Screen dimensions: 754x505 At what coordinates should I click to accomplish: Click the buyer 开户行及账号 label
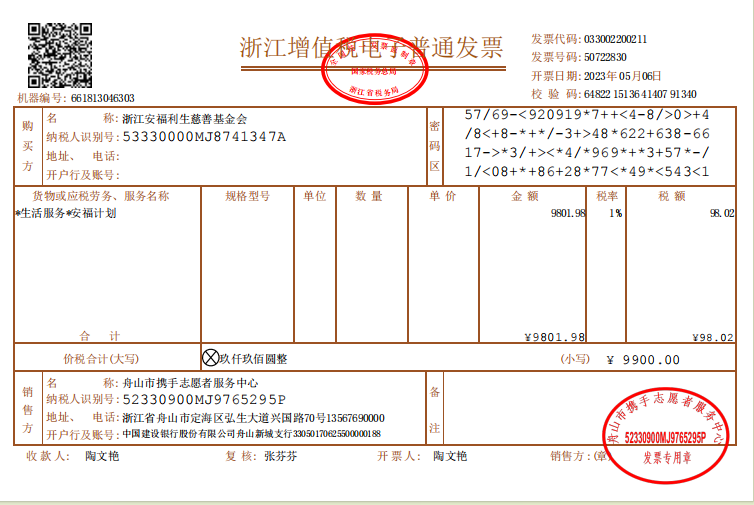point(83,175)
